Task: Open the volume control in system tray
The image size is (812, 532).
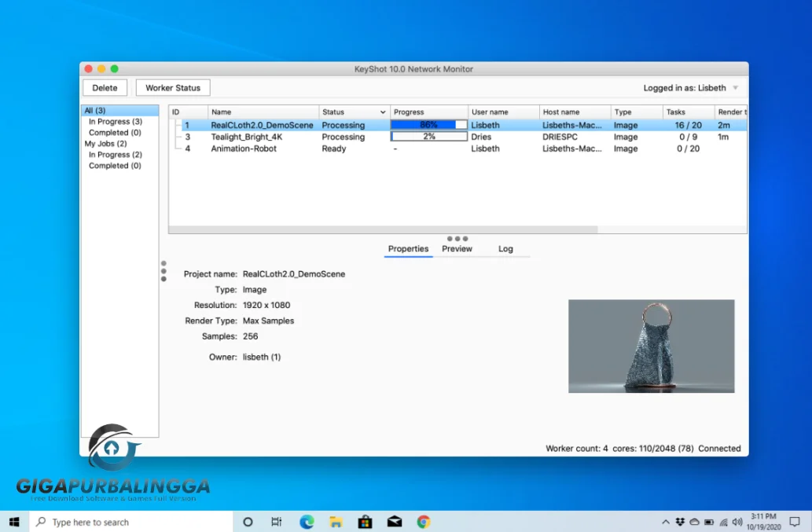Action: (x=737, y=522)
